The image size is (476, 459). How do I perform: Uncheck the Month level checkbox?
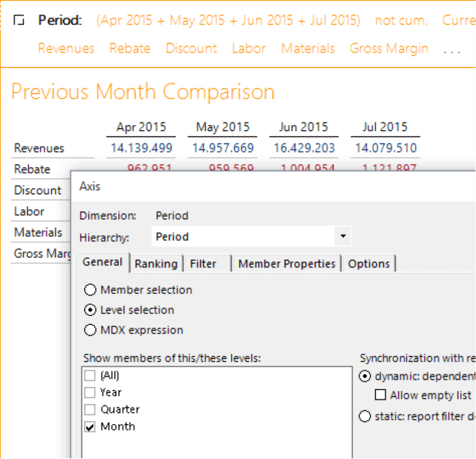89,427
